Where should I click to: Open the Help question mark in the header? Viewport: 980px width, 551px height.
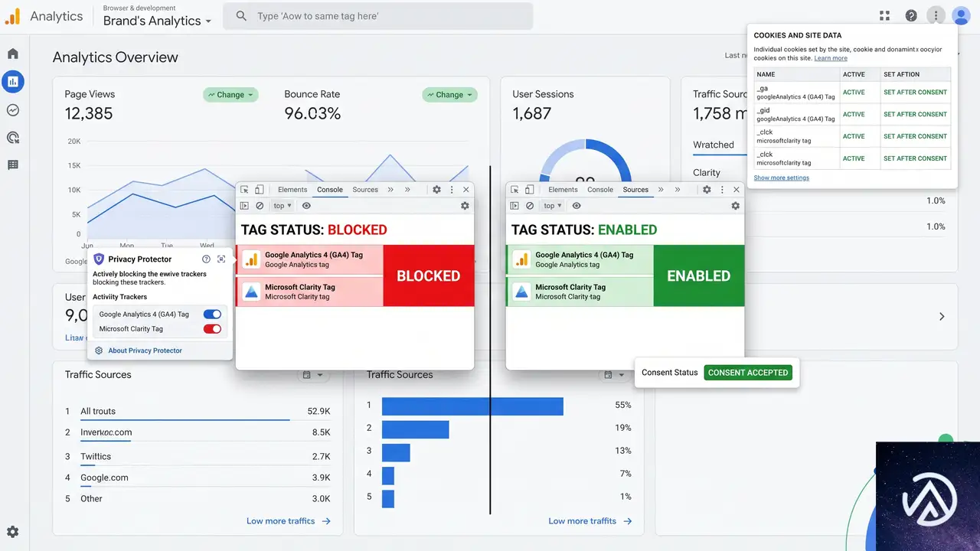tap(911, 15)
